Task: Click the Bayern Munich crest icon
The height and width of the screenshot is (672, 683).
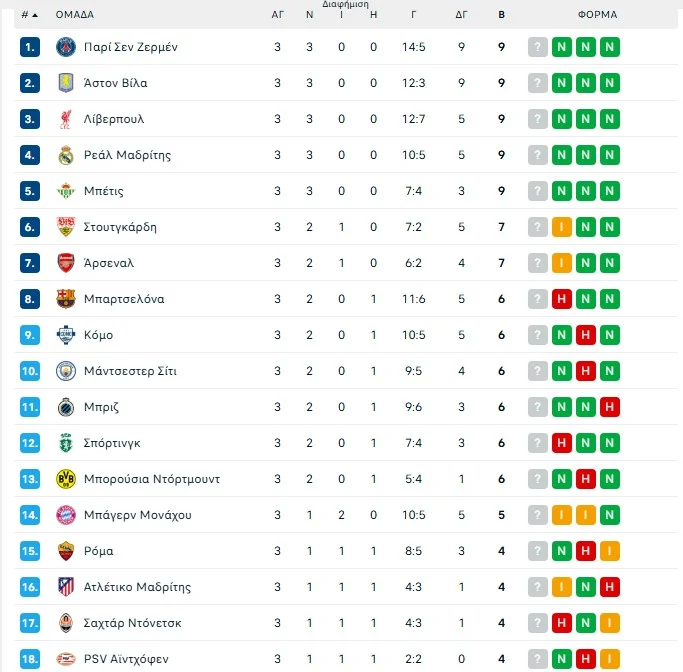Action: (x=66, y=515)
